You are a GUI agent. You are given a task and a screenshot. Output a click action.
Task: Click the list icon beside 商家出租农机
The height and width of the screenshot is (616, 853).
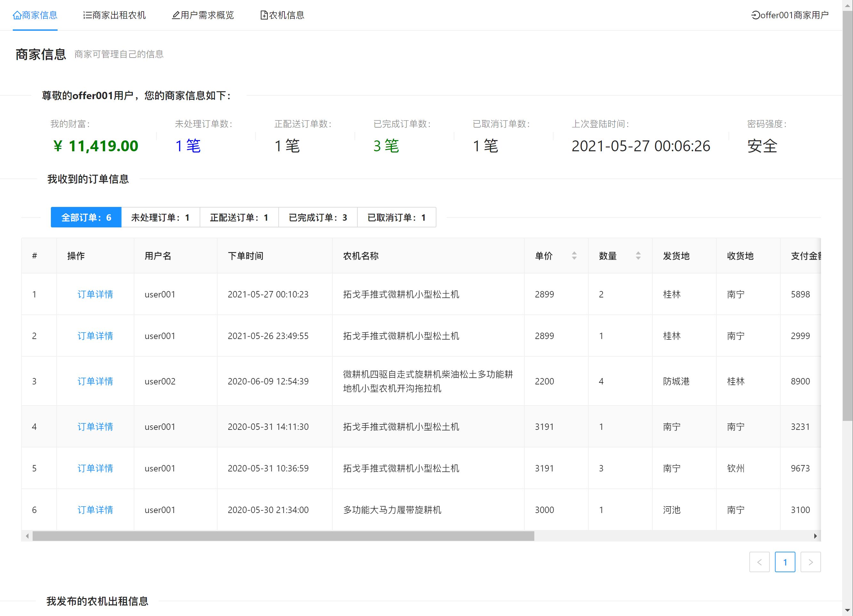87,15
